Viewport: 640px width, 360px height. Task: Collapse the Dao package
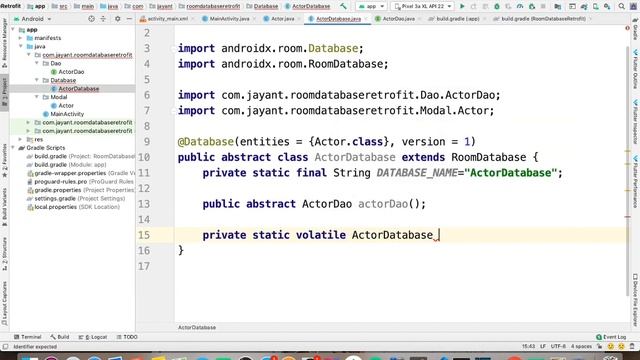pyautogui.click(x=37, y=63)
